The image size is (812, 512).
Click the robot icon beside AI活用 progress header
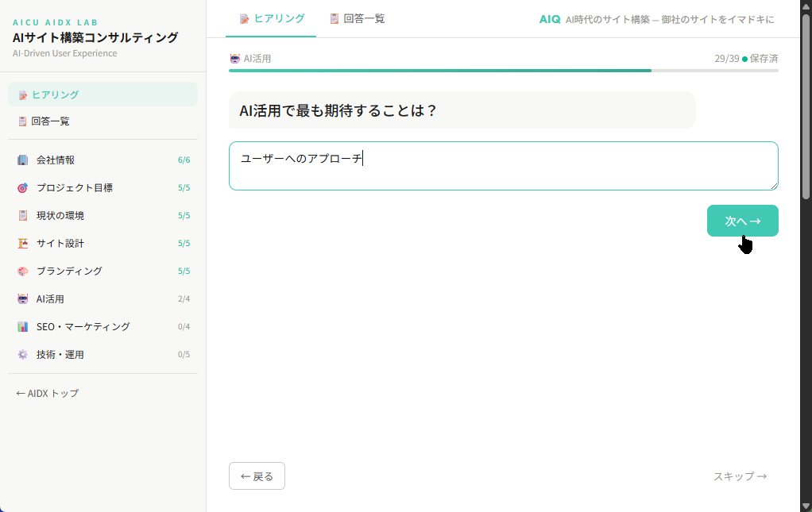click(234, 58)
